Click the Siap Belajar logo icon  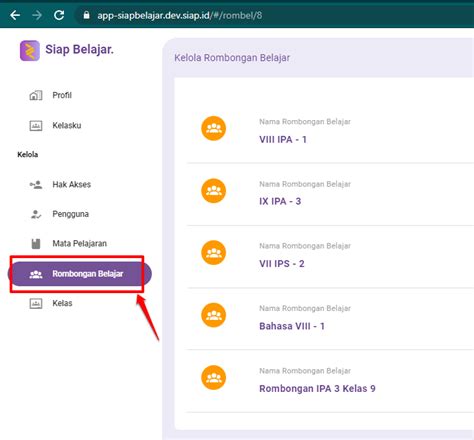point(30,51)
